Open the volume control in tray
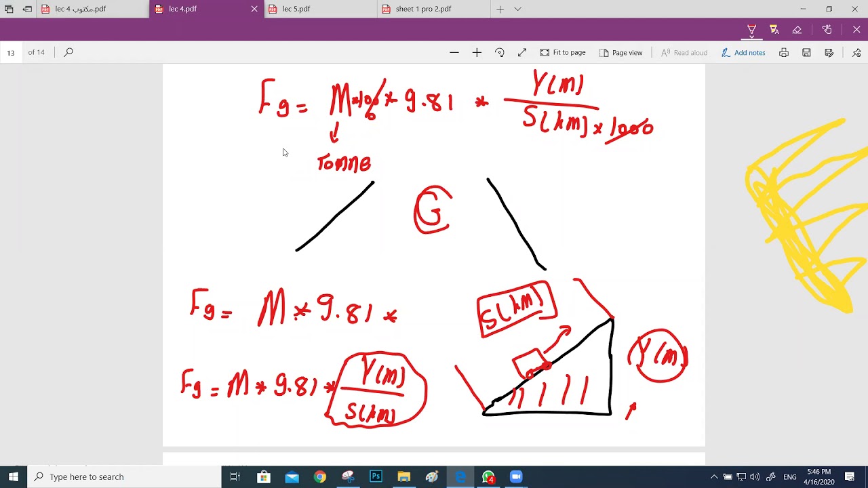Screen dimensions: 868x488 pos(755,476)
